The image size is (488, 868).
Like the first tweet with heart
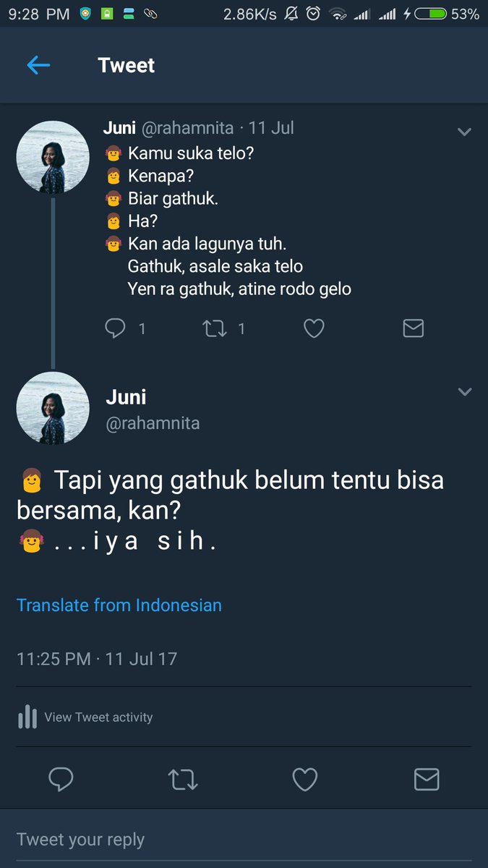[313, 329]
